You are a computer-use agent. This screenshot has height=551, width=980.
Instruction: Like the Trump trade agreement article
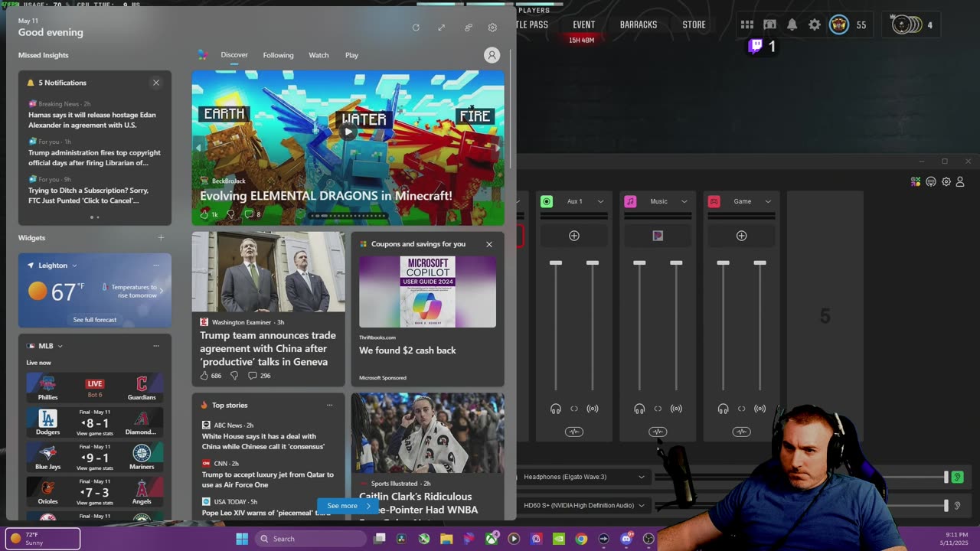coord(204,376)
